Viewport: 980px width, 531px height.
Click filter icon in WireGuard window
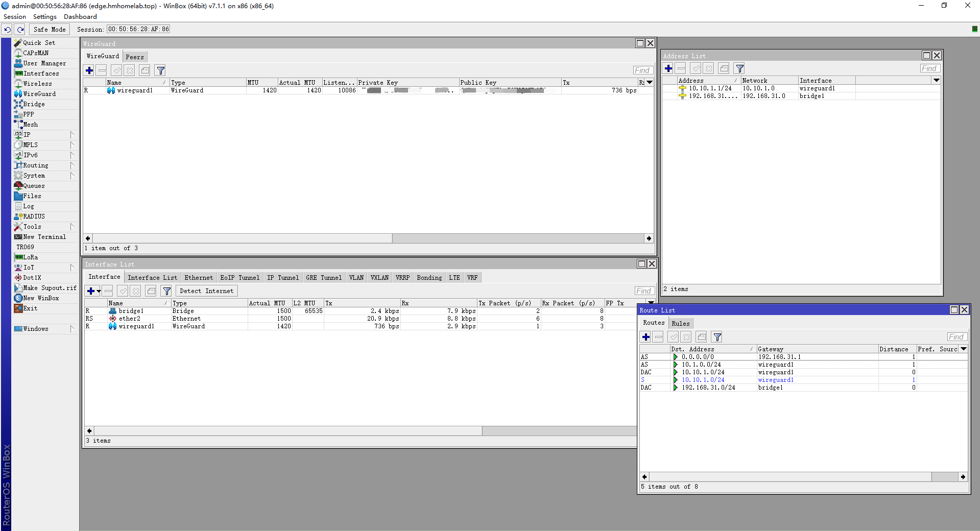coord(160,70)
